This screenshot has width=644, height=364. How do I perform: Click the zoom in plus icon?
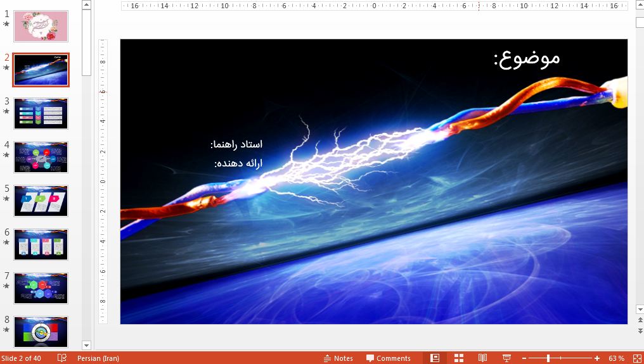[x=597, y=358]
